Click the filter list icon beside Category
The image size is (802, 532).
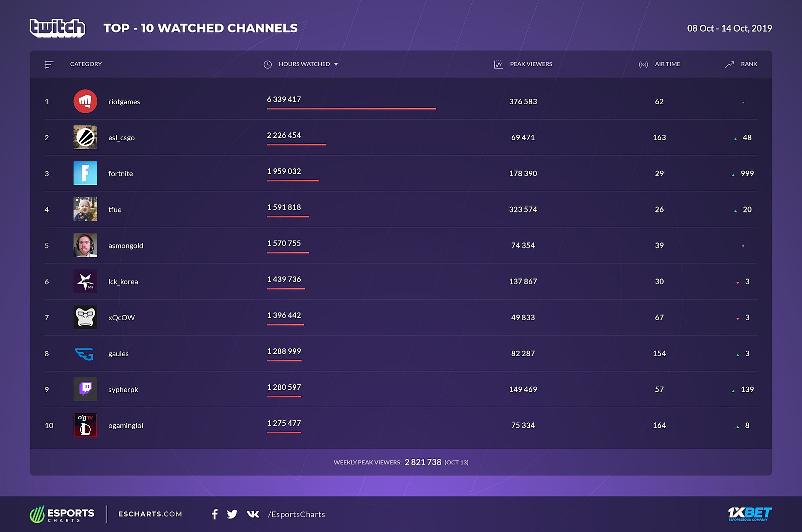click(49, 64)
